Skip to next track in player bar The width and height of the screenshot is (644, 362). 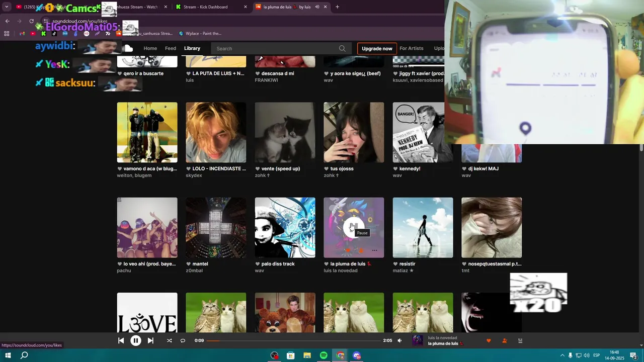(x=150, y=340)
